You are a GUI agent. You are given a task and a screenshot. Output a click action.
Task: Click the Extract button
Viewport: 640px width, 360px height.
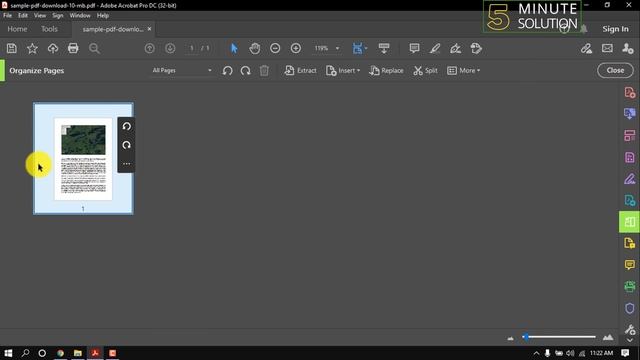[301, 71]
